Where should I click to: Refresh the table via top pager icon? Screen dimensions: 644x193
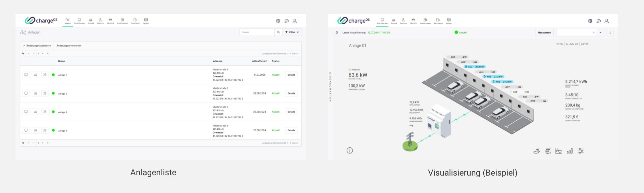(23, 53)
